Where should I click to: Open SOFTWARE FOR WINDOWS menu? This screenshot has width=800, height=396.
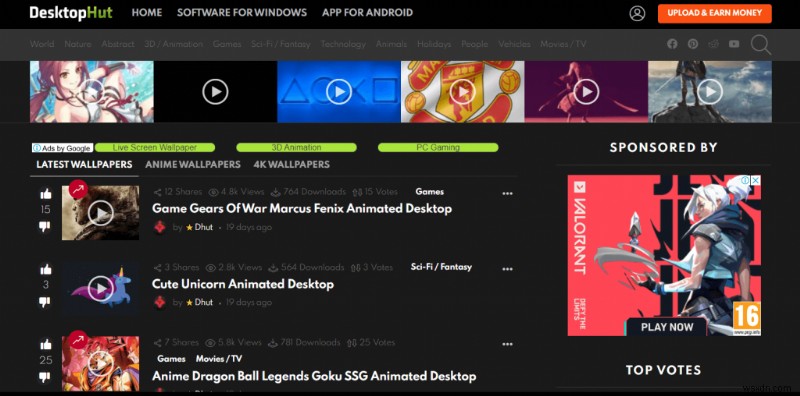click(x=242, y=13)
